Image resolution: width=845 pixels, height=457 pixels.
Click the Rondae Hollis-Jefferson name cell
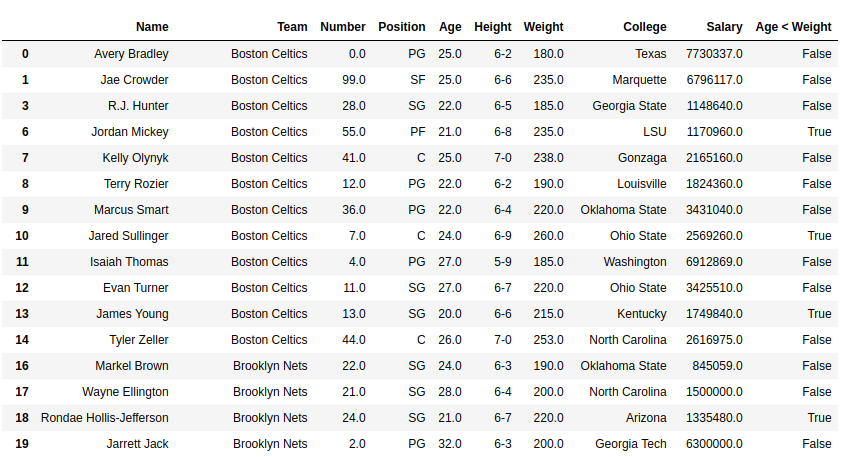104,417
